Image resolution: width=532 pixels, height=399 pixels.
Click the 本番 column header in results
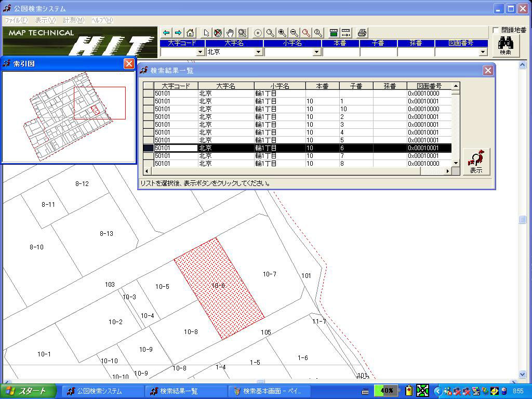[322, 86]
